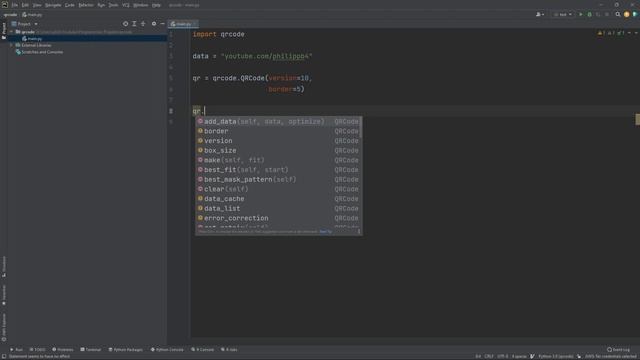Select data_list completion entry
The width and height of the screenshot is (640, 360).
(278, 209)
